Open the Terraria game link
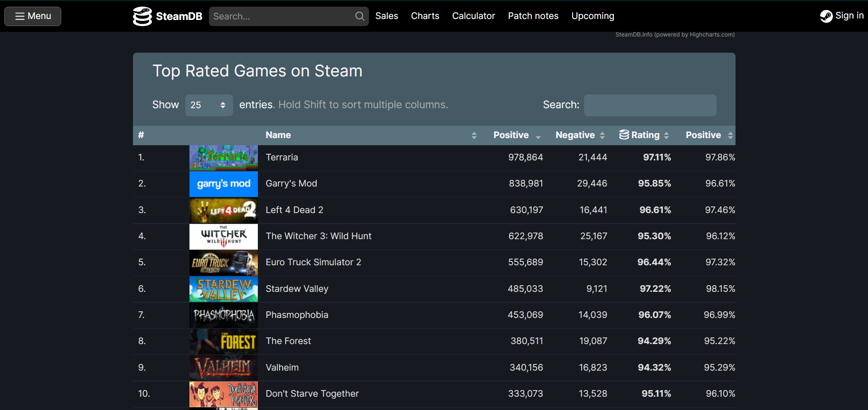The width and height of the screenshot is (868, 410). [282, 157]
